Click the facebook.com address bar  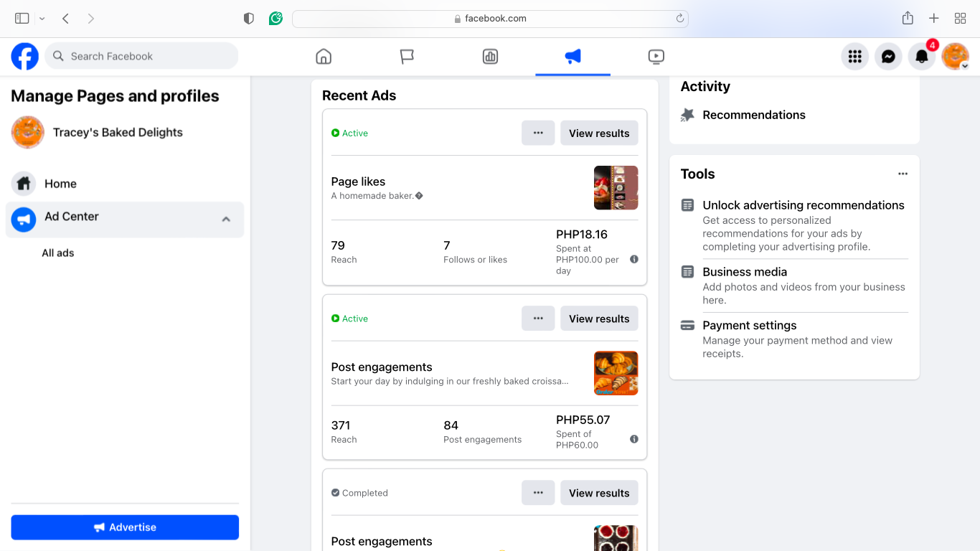coord(490,19)
